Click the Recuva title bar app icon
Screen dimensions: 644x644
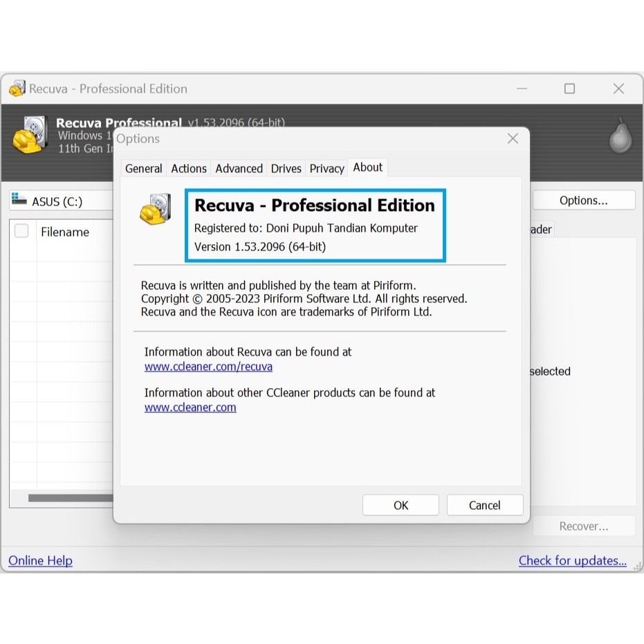click(x=17, y=89)
